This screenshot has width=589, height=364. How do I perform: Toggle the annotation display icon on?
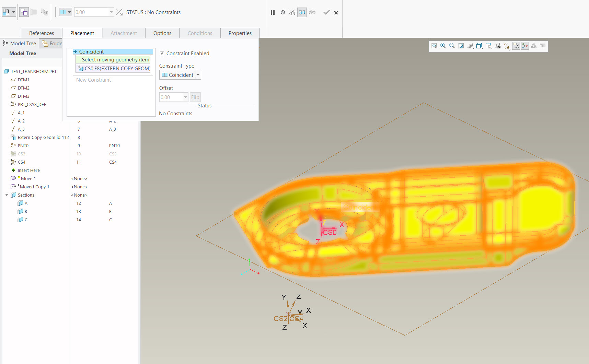[516, 46]
